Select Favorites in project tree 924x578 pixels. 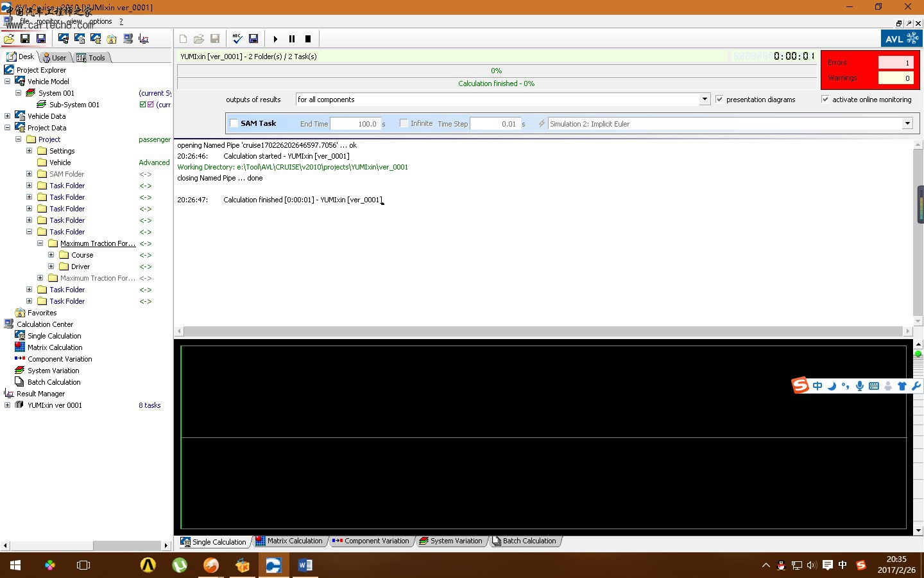tap(42, 313)
